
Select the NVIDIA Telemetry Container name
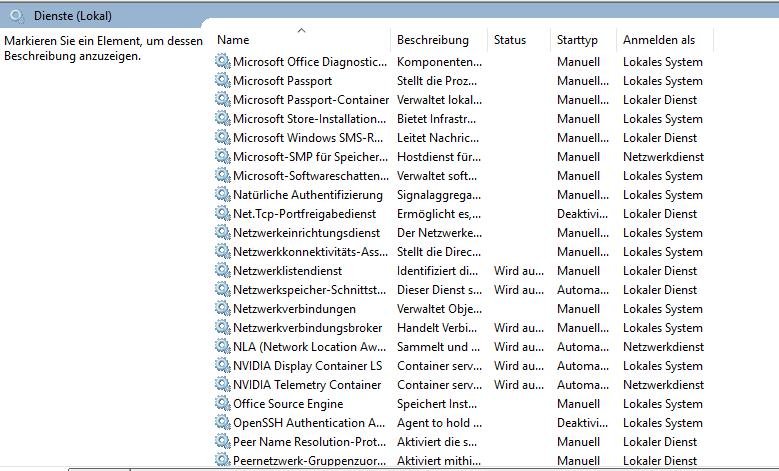click(307, 385)
